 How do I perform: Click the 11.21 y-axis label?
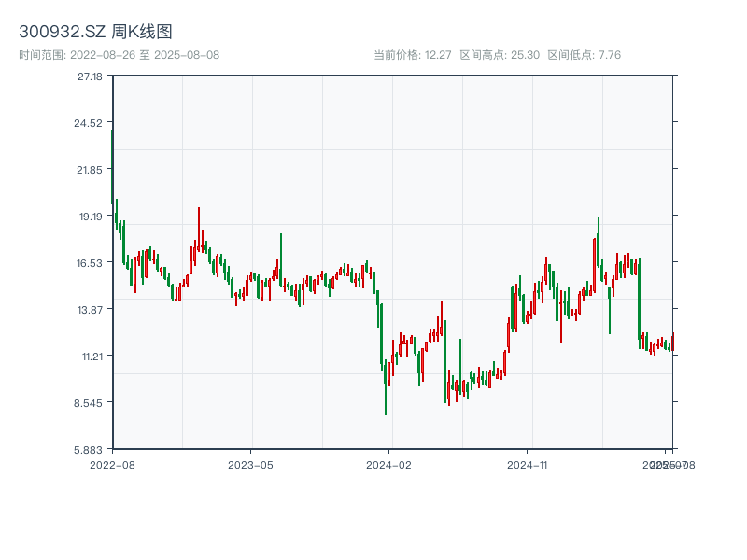click(x=91, y=356)
